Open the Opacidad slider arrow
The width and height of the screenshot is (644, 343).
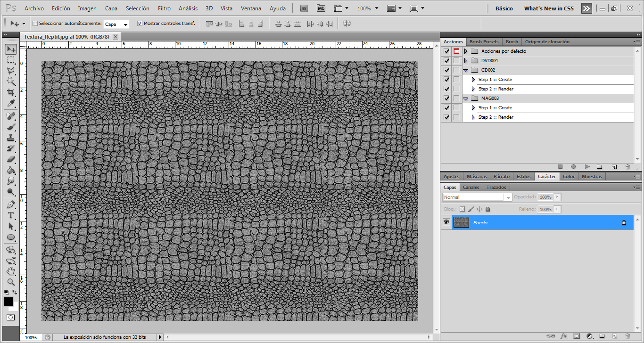(x=558, y=197)
